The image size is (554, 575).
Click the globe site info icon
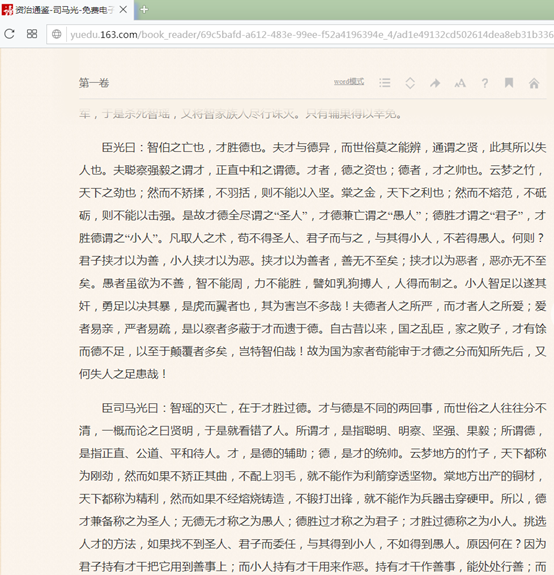[56, 34]
